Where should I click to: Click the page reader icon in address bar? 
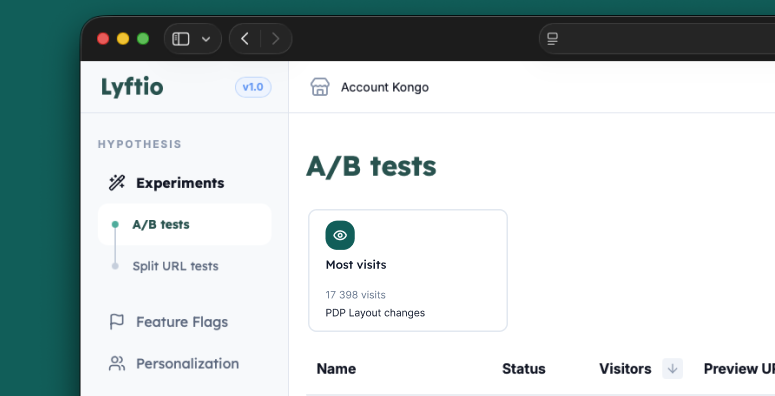click(x=553, y=39)
